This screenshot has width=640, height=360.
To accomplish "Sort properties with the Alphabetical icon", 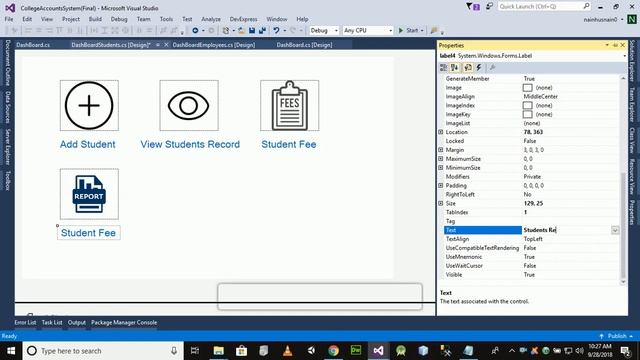I will pos(455,67).
